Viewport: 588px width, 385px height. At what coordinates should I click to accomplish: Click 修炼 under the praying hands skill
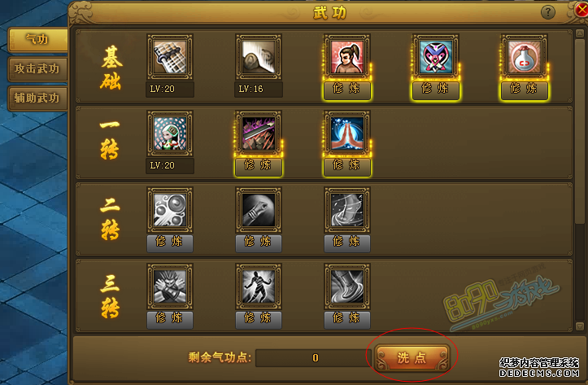click(347, 165)
